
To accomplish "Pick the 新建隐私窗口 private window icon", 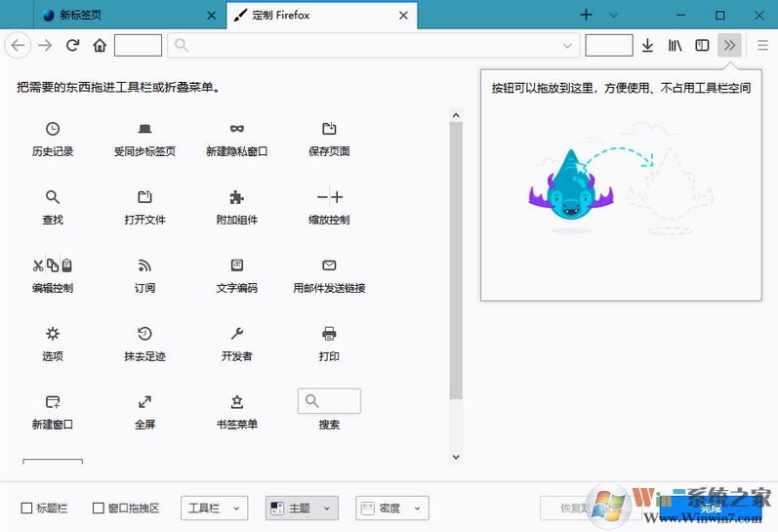I will 237,129.
